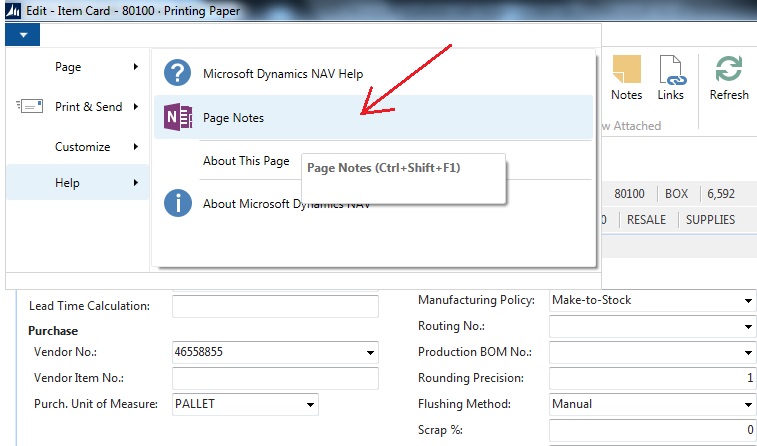Click the About Microsoft Dynamics NAV info icon
The height and width of the screenshot is (446, 757).
177,203
